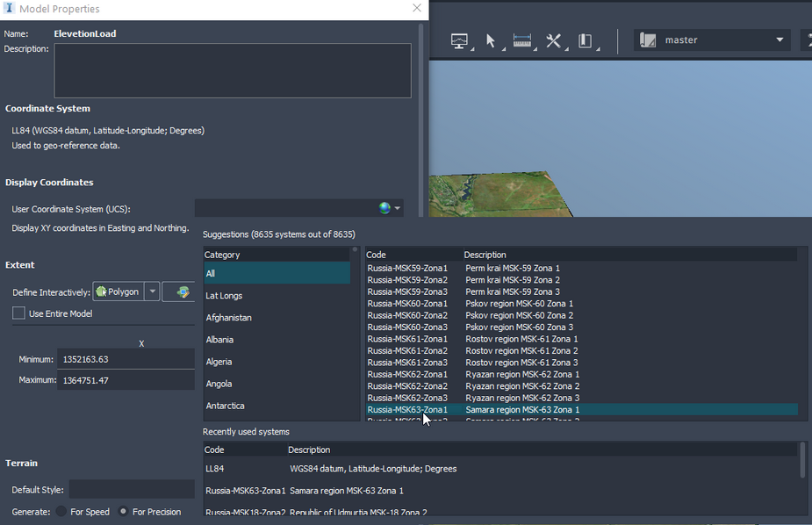Close the Model Properties dialog

point(417,9)
